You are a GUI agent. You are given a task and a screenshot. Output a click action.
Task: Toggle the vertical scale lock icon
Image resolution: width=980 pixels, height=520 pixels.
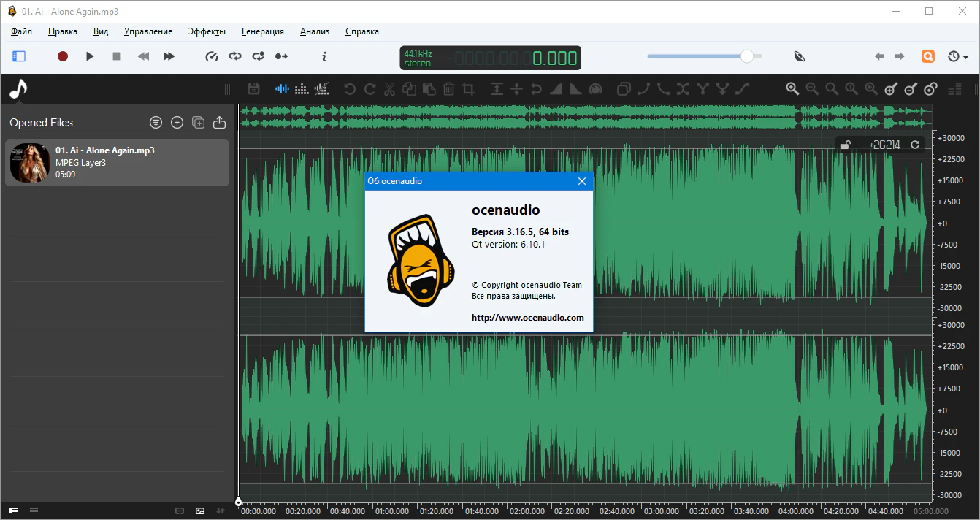pos(845,145)
